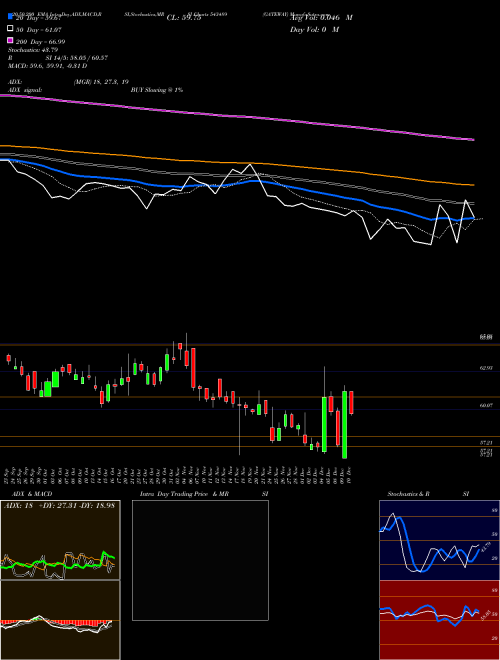This screenshot has height=660, width=500.
Task: Click the ADX '(MGR) 18, 27.3, 19' values
Action: point(101,82)
